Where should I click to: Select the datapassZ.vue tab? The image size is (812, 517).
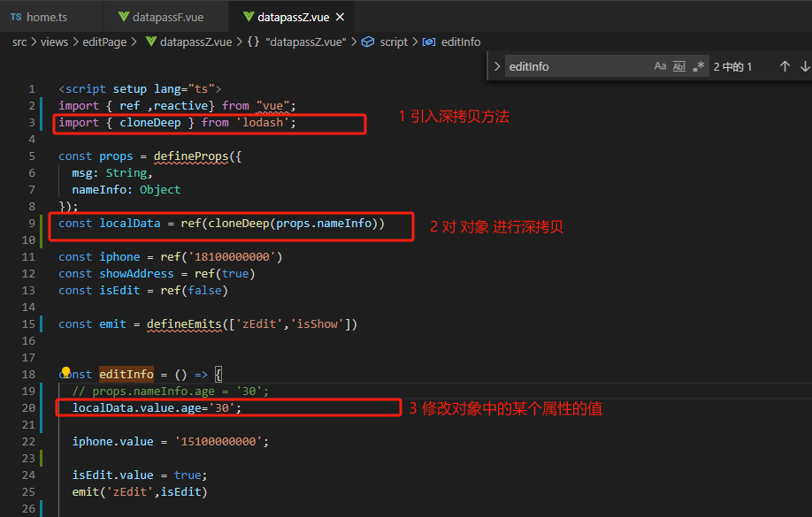pyautogui.click(x=293, y=17)
